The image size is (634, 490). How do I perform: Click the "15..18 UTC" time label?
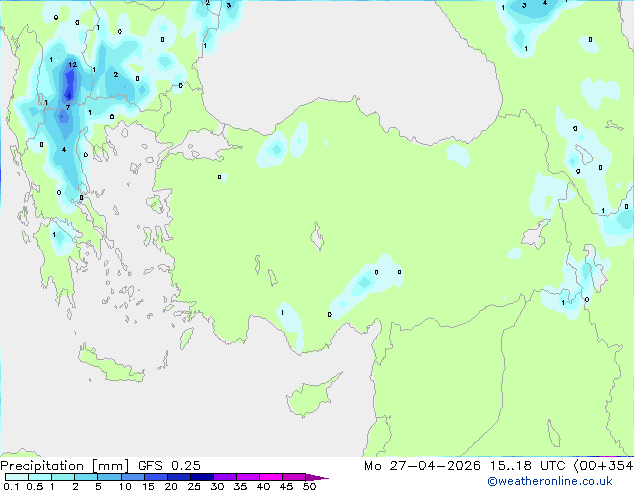click(x=528, y=466)
